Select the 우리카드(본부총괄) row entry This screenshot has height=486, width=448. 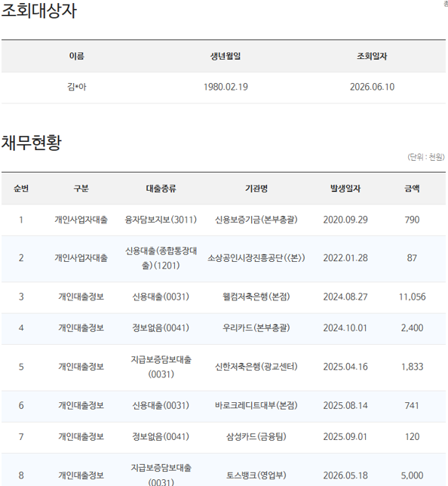[x=256, y=328]
